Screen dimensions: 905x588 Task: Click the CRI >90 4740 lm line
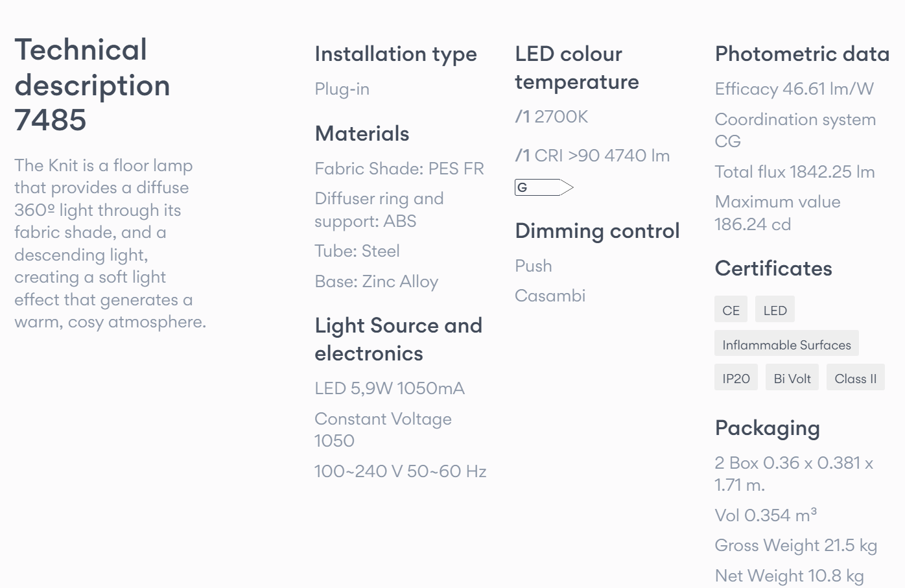pos(593,156)
